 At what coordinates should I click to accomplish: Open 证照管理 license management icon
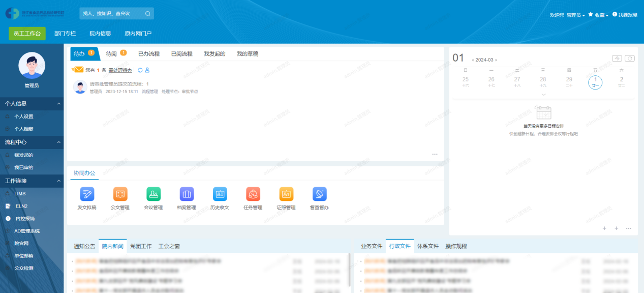coord(286,194)
